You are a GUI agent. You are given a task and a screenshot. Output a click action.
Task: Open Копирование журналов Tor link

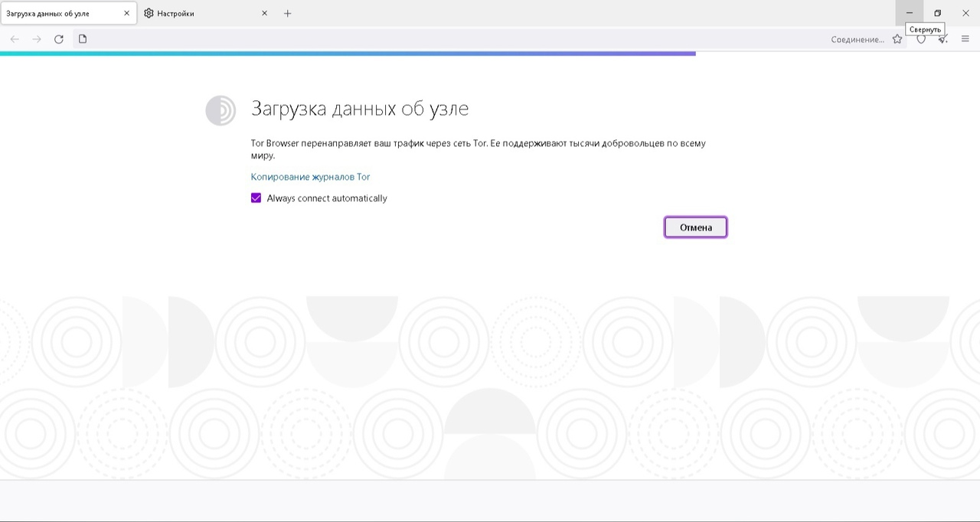[310, 177]
